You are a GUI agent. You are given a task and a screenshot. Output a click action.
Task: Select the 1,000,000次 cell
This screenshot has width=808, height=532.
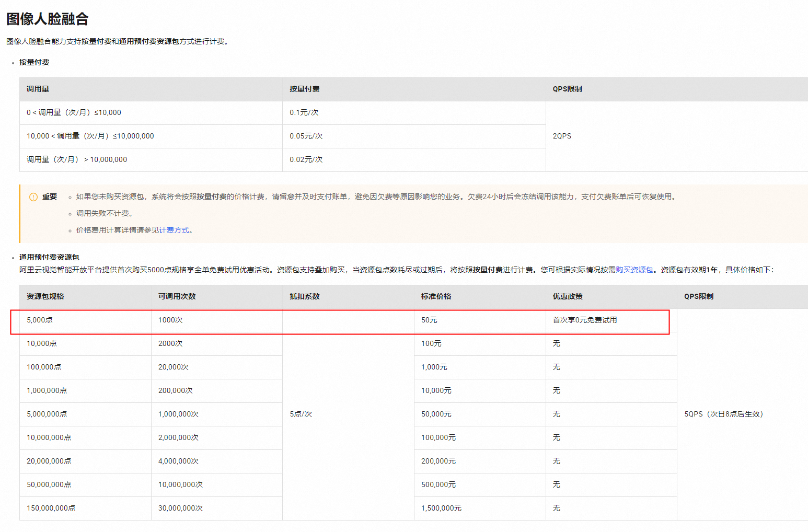tap(217, 414)
